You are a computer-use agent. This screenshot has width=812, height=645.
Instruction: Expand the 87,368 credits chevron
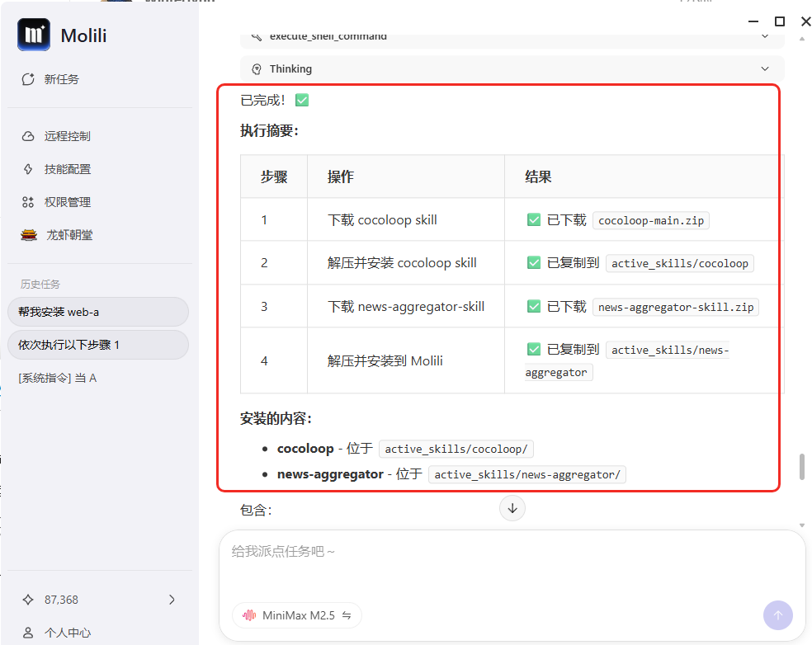point(172,600)
